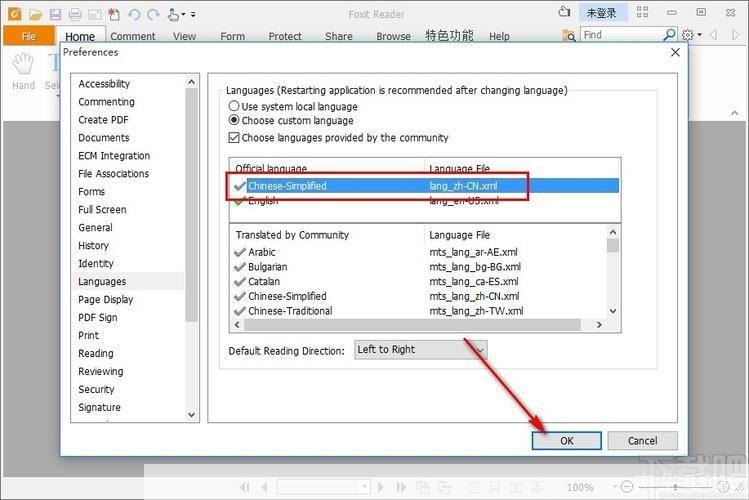Image resolution: width=749 pixels, height=500 pixels.
Task: Select Use system local language radio button
Action: point(234,106)
